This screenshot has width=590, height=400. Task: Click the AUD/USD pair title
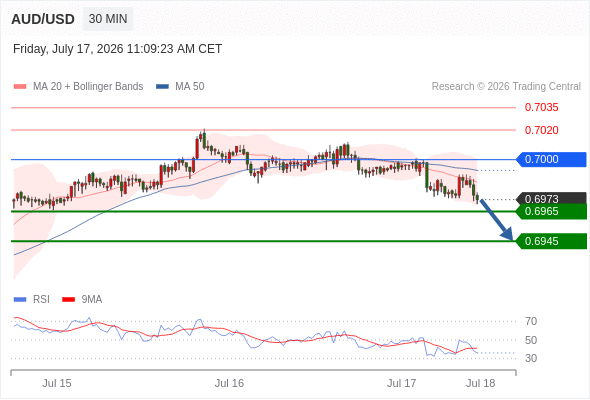tap(43, 19)
